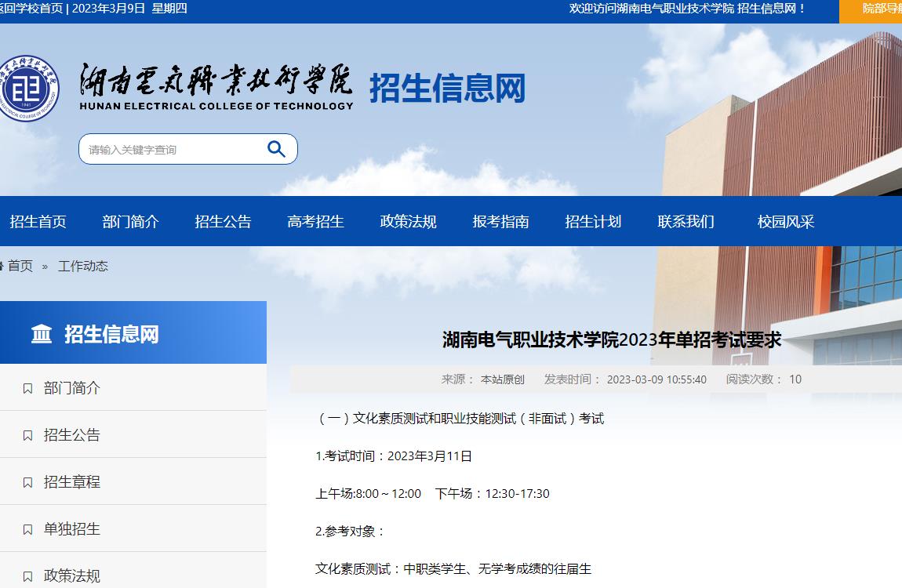This screenshot has height=588, width=902.
Task: Select 政策法规 in the left sidebar
Action: coord(72,576)
